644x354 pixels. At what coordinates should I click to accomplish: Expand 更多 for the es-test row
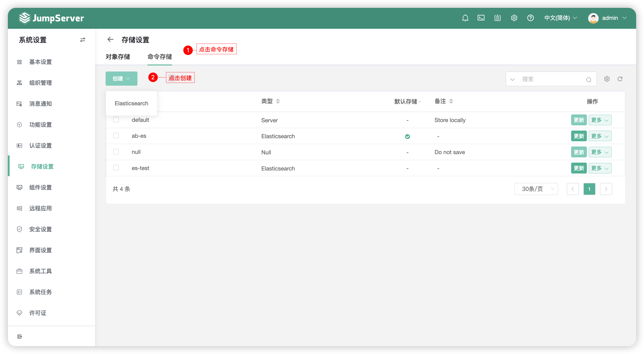pyautogui.click(x=600, y=168)
